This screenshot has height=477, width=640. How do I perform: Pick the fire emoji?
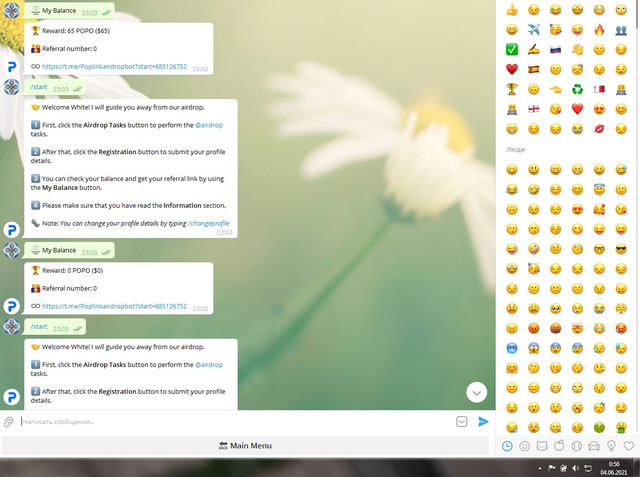tap(599, 30)
